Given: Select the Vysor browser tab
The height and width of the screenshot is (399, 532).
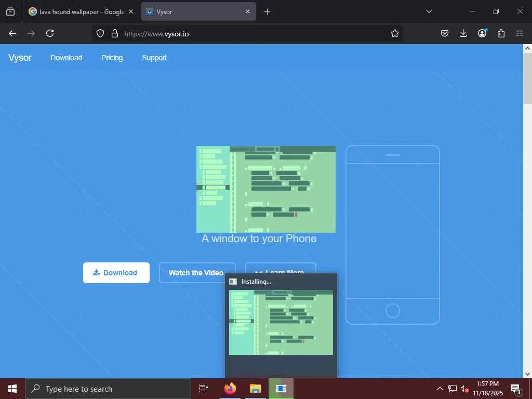Looking at the screenshot, I should tap(198, 11).
